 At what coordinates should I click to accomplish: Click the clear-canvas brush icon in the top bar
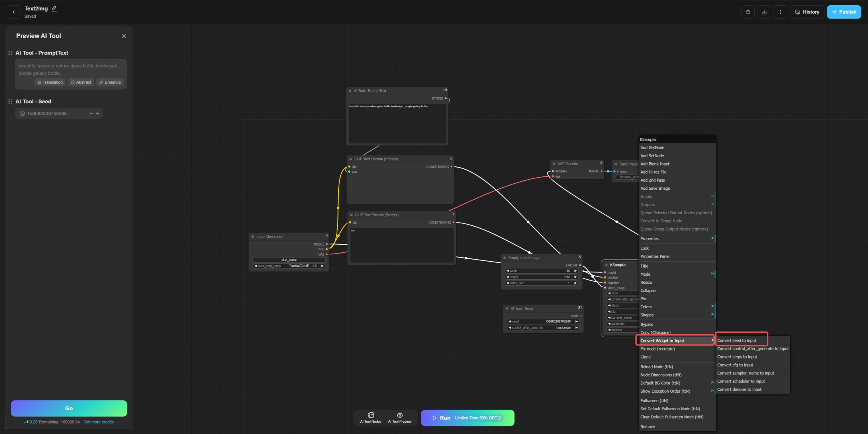tap(748, 12)
